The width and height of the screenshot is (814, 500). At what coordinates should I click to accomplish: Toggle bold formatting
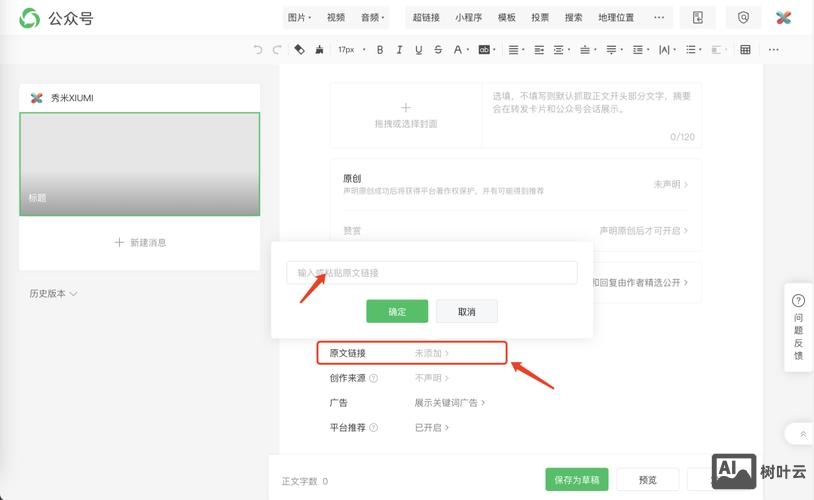(380, 50)
